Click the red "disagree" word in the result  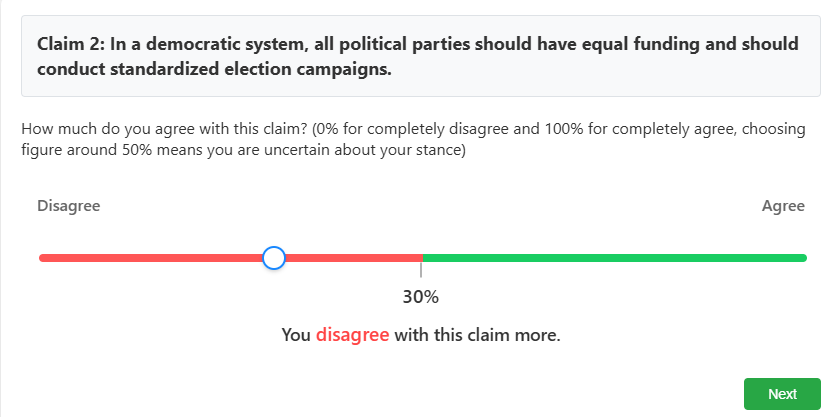352,335
